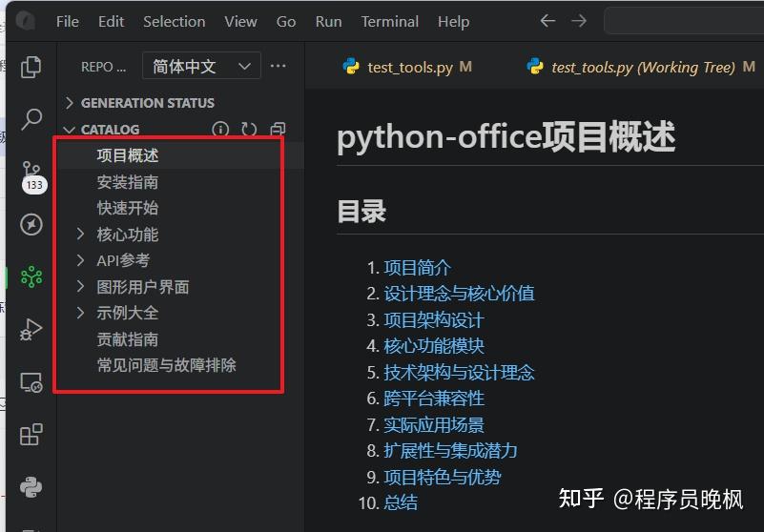The image size is (764, 532).
Task: Select 项目概述 in the catalog
Action: point(180,155)
